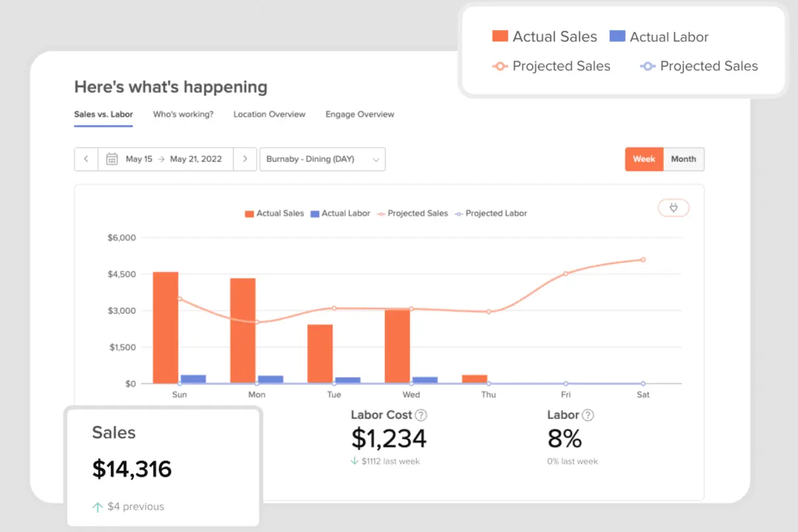
Task: Select the Month view button
Action: (x=684, y=159)
